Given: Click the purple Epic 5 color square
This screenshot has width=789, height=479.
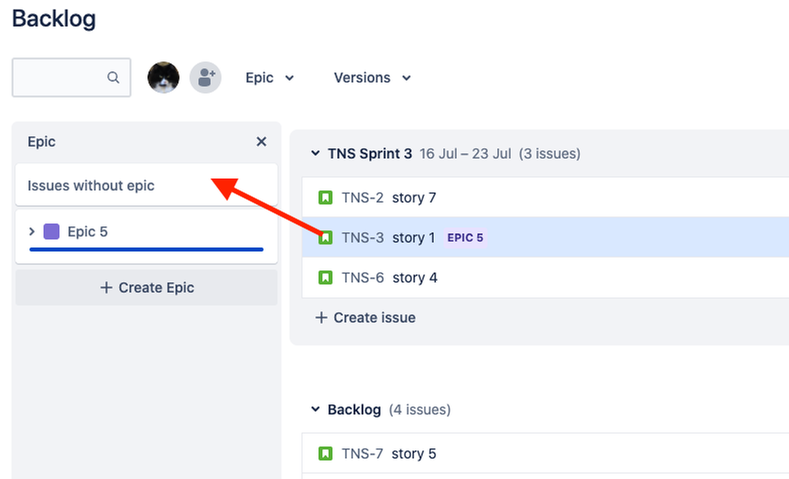Looking at the screenshot, I should pos(52,231).
